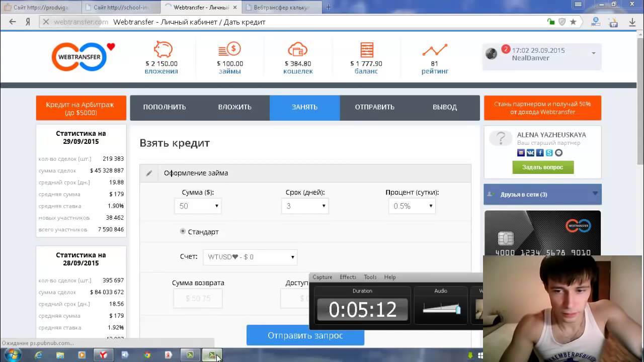Click the green padlock icon in address bar
644x362 pixels.
pyautogui.click(x=551, y=22)
